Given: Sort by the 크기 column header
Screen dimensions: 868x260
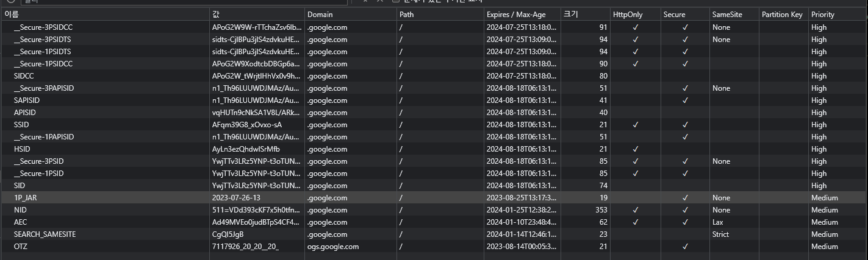Looking at the screenshot, I should pyautogui.click(x=586, y=15).
